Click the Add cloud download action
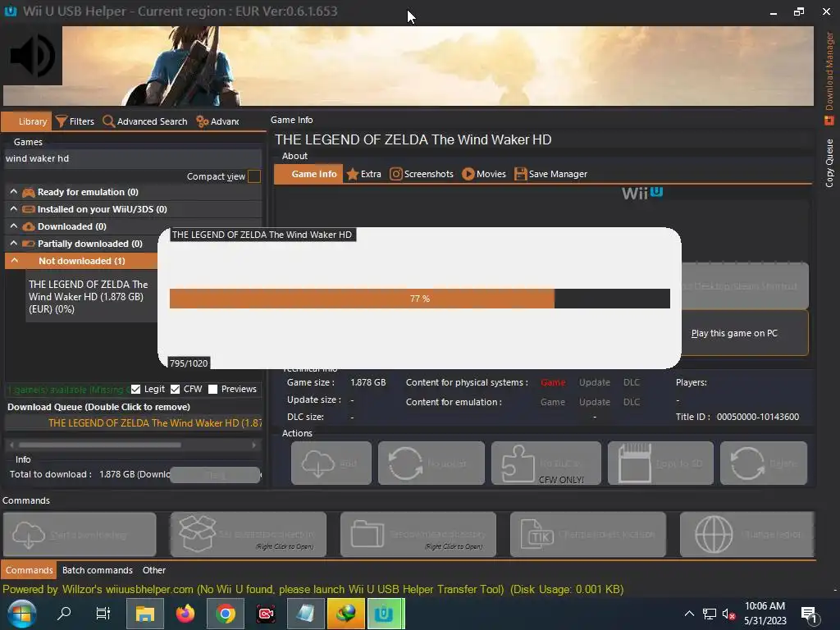 pyautogui.click(x=331, y=463)
